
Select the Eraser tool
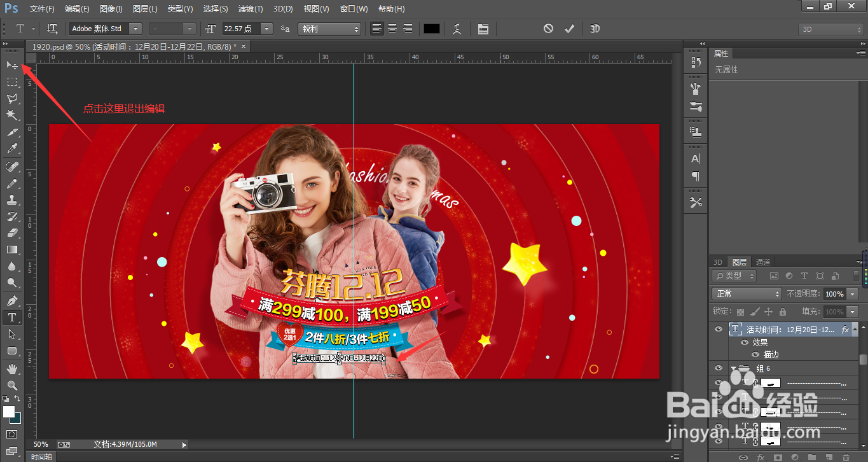click(x=12, y=233)
